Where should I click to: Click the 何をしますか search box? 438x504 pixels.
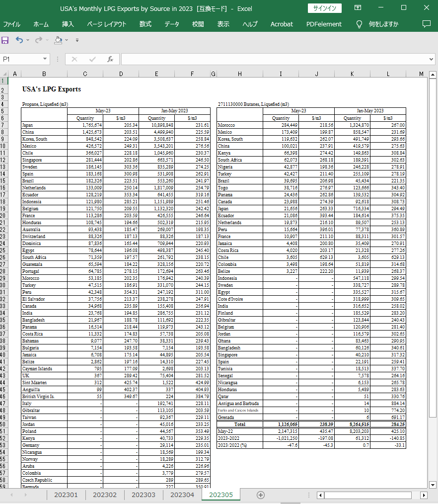point(383,24)
